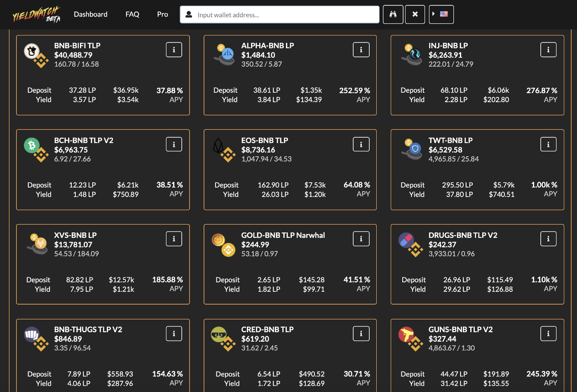Screen dimensions: 577x392
Task: Click info on GOLD-BNB TLP Narwhal card
Action: (x=361, y=239)
